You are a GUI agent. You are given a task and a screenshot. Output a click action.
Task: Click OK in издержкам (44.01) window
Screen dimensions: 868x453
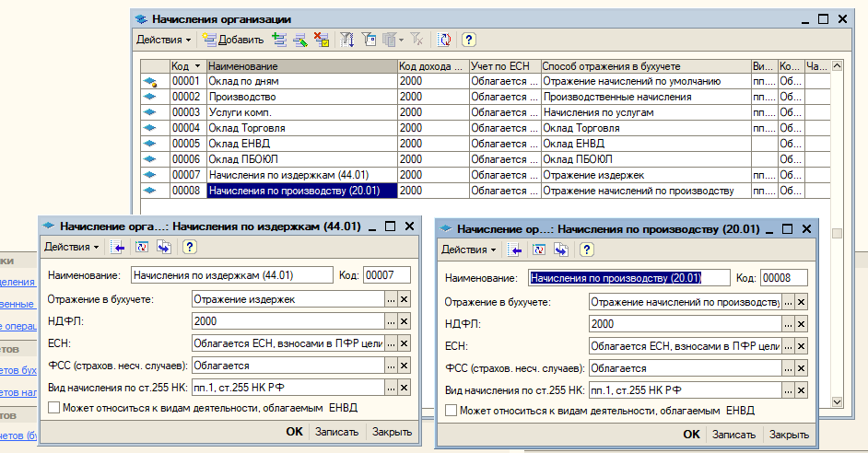click(x=295, y=432)
